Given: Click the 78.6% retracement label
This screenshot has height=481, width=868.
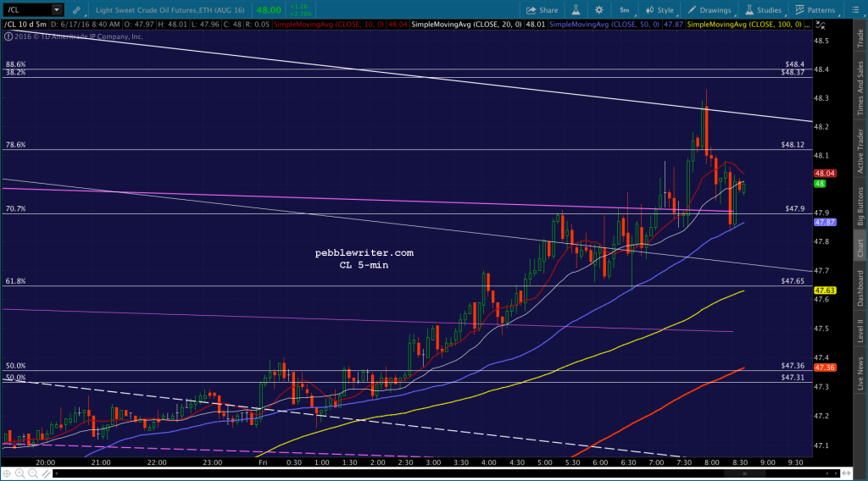Looking at the screenshot, I should pos(15,145).
